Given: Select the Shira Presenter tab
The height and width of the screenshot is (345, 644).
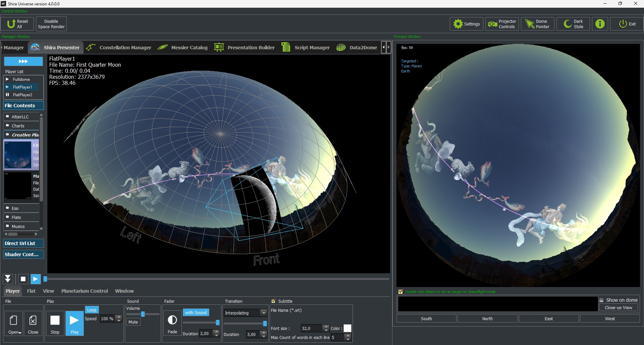Looking at the screenshot, I should pos(55,48).
